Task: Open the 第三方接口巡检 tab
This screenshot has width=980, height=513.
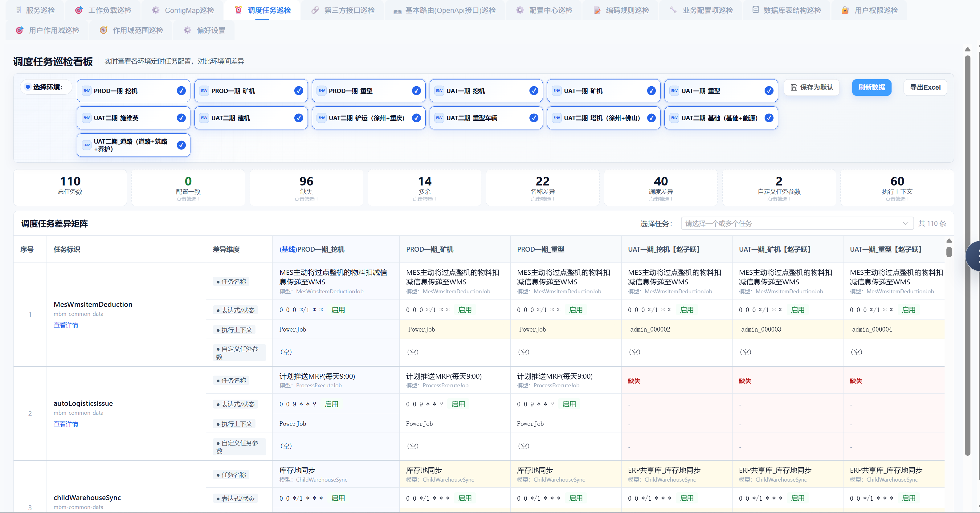Action: tap(343, 10)
